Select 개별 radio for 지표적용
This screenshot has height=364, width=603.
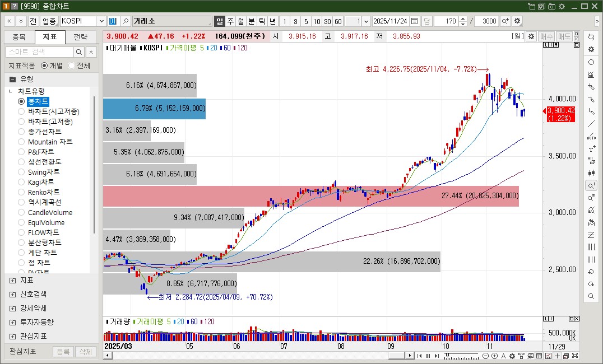pos(44,66)
